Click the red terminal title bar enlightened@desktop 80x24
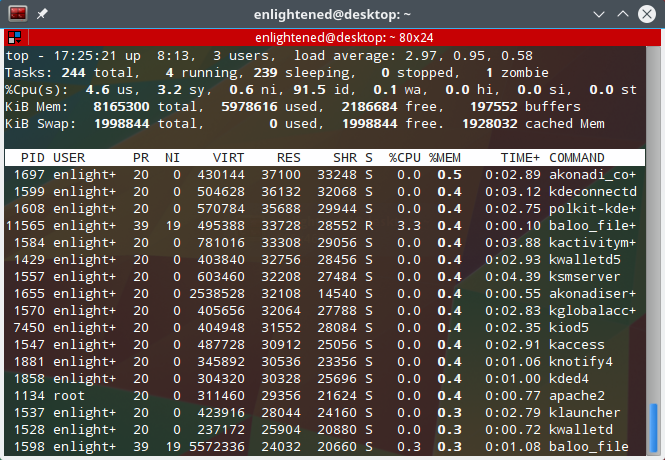This screenshot has width=665, height=460. (344, 38)
